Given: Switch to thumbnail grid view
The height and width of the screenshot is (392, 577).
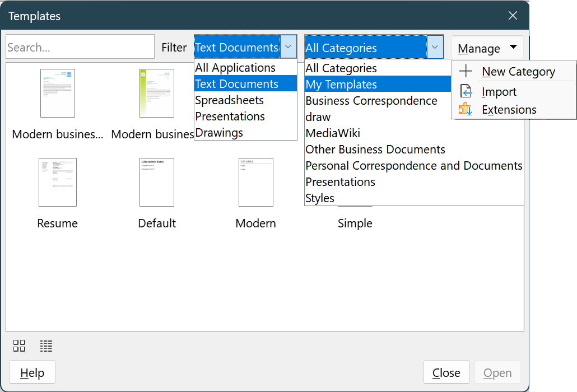Looking at the screenshot, I should point(19,346).
